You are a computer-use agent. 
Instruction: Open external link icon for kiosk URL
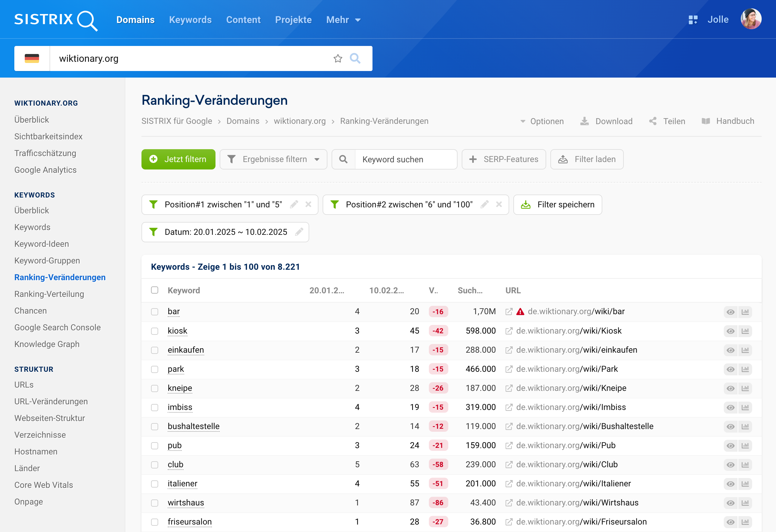509,331
